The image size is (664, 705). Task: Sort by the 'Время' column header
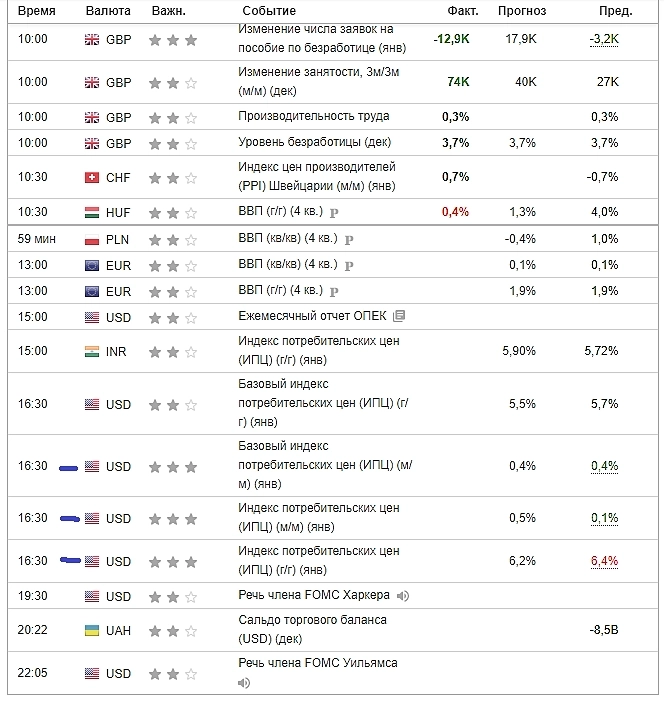37,11
